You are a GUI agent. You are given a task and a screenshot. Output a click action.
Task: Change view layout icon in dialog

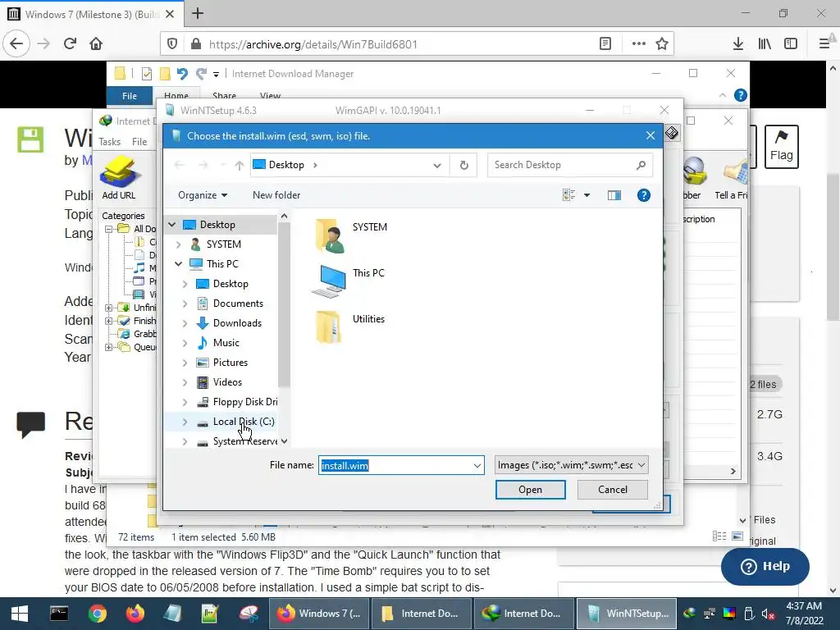pos(569,195)
